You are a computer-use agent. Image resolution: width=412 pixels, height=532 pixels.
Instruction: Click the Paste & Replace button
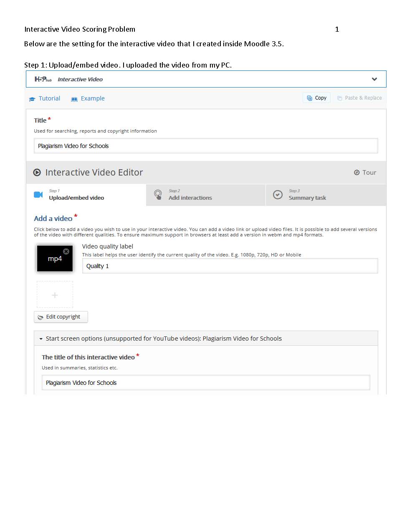click(x=359, y=98)
